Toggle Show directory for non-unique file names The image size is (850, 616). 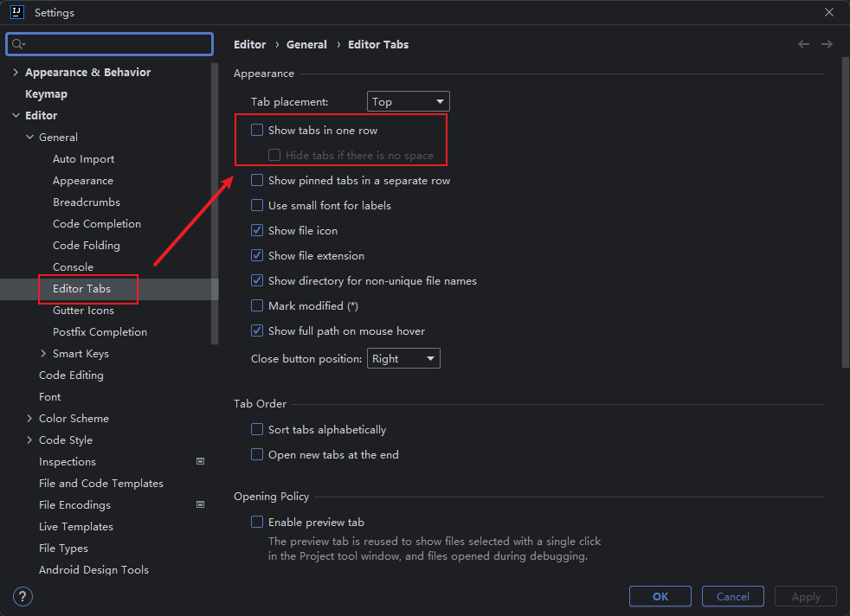(257, 280)
